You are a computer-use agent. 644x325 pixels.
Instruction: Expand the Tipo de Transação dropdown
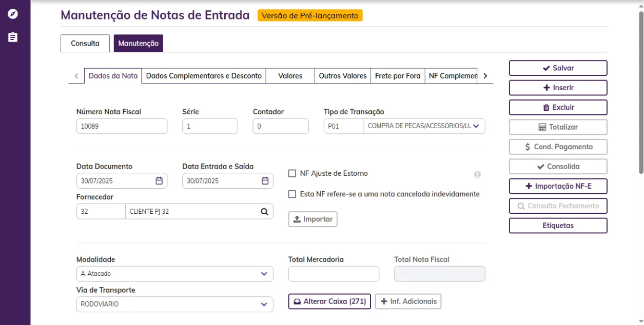tap(476, 126)
